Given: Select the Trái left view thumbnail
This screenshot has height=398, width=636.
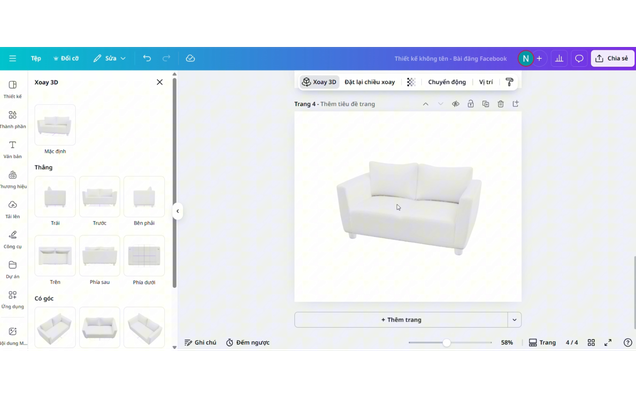Looking at the screenshot, I should [x=55, y=197].
